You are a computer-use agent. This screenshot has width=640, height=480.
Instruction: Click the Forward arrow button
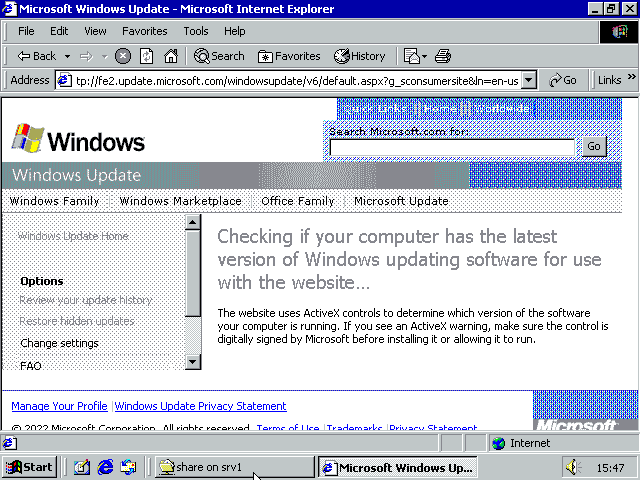87,56
